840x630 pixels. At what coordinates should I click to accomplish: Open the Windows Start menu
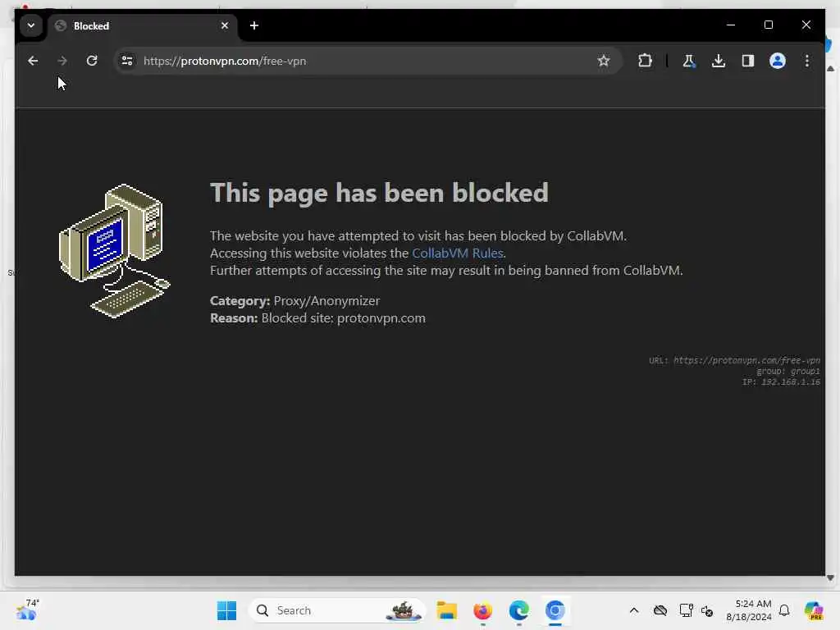tap(226, 610)
